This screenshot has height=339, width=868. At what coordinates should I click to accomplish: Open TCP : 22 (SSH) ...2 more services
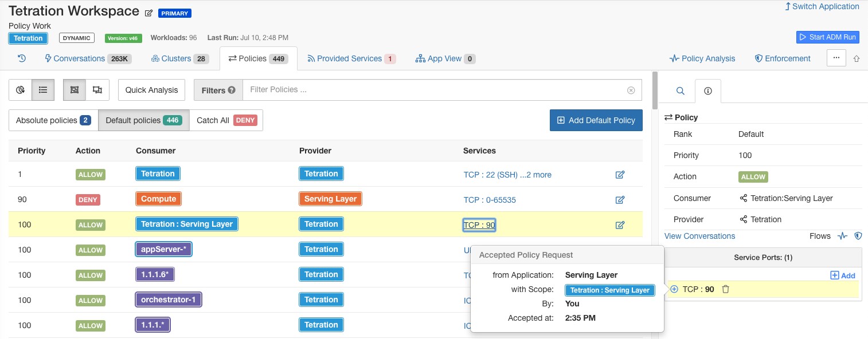coord(507,175)
